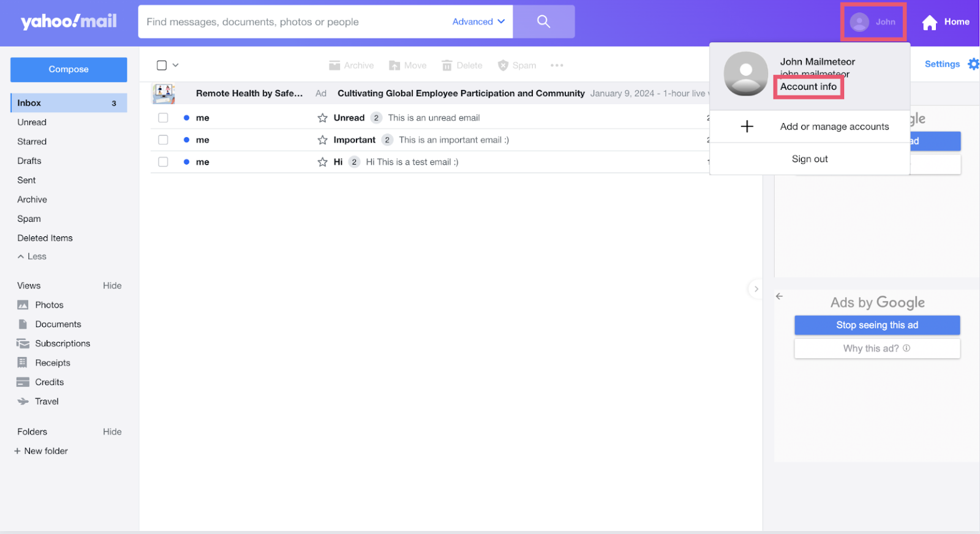The image size is (980, 534).
Task: Tick the select-all checkbox in toolbar
Action: click(x=162, y=65)
